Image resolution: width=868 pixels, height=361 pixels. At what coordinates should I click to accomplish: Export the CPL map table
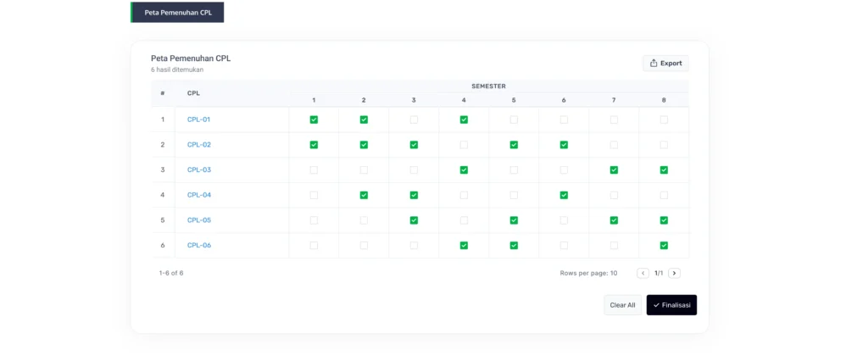[x=666, y=63]
